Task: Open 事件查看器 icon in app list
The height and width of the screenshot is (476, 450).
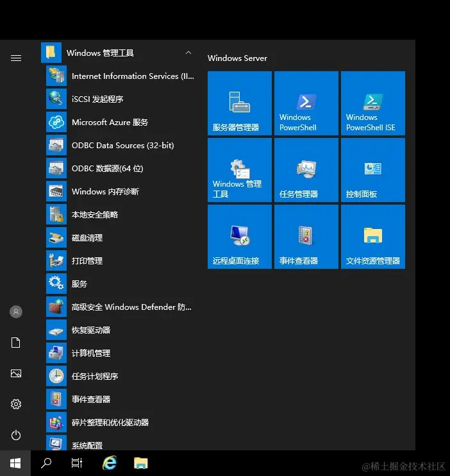Action: pyautogui.click(x=56, y=399)
